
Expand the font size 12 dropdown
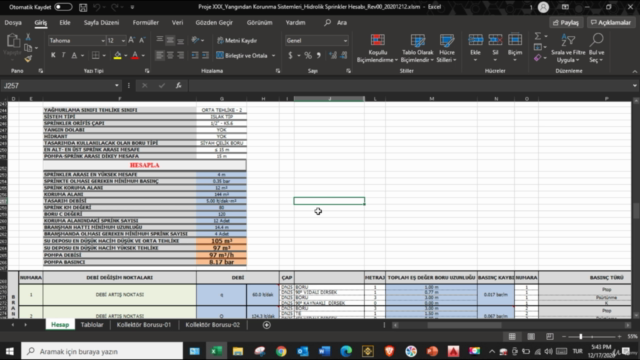[x=123, y=40]
